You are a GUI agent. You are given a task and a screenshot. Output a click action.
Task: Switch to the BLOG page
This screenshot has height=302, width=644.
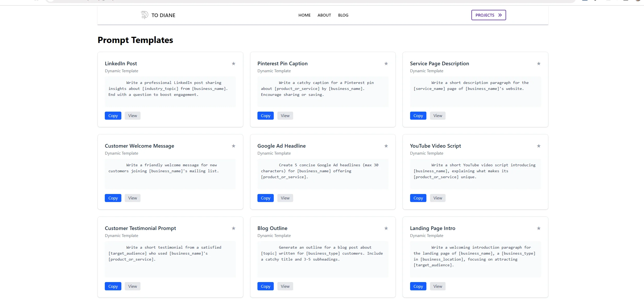pyautogui.click(x=343, y=15)
